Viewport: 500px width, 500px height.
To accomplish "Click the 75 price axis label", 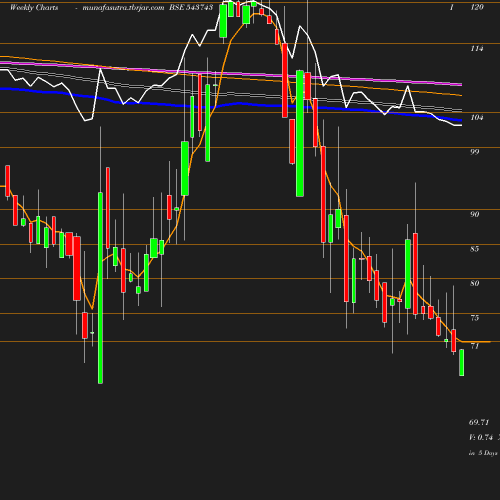I will (x=475, y=318).
